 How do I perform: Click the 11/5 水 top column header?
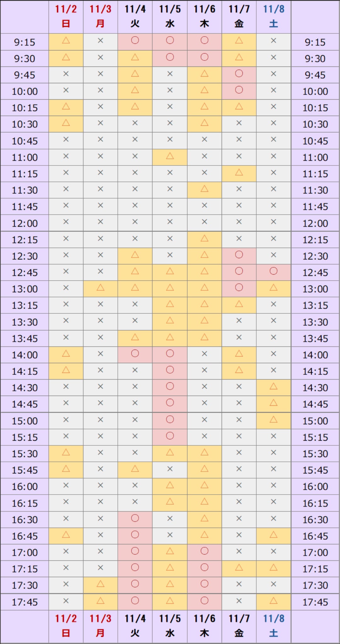tap(170, 16)
